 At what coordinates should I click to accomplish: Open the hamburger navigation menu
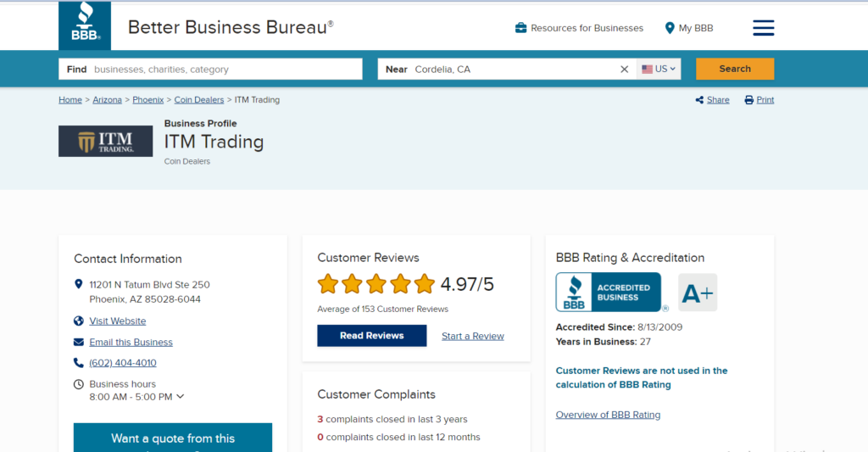(x=763, y=28)
